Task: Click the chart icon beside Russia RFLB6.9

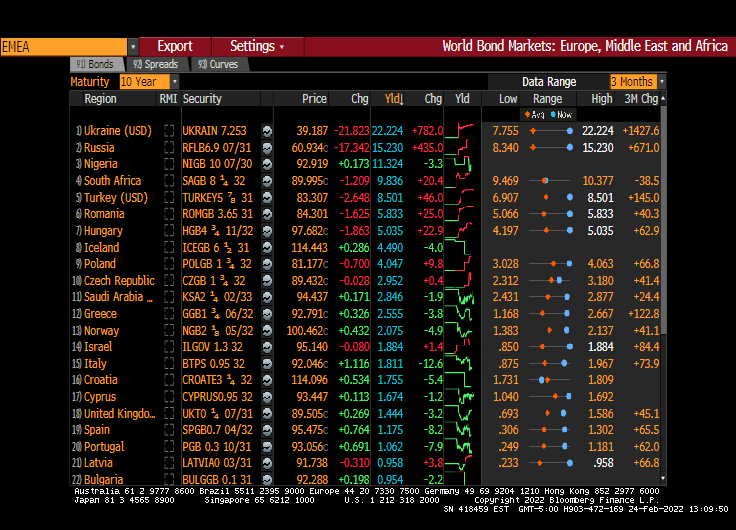Action: (x=268, y=148)
